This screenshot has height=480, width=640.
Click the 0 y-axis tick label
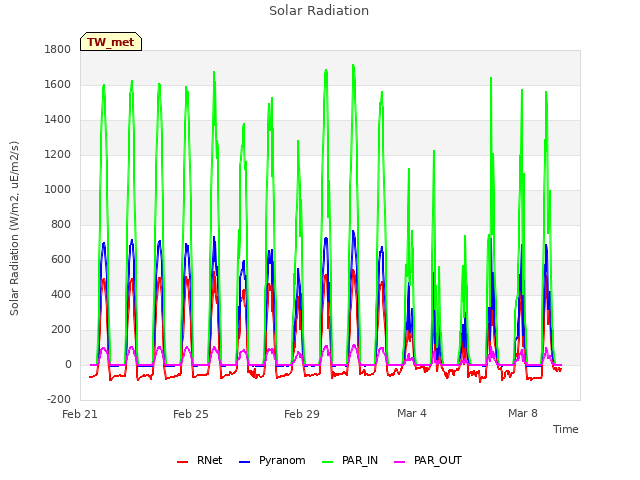68,365
